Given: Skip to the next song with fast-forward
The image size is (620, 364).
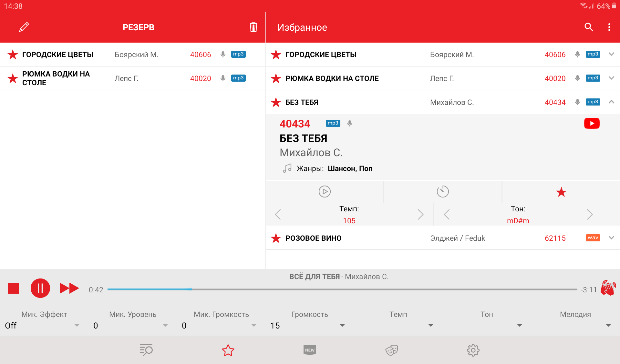Looking at the screenshot, I should (x=69, y=288).
